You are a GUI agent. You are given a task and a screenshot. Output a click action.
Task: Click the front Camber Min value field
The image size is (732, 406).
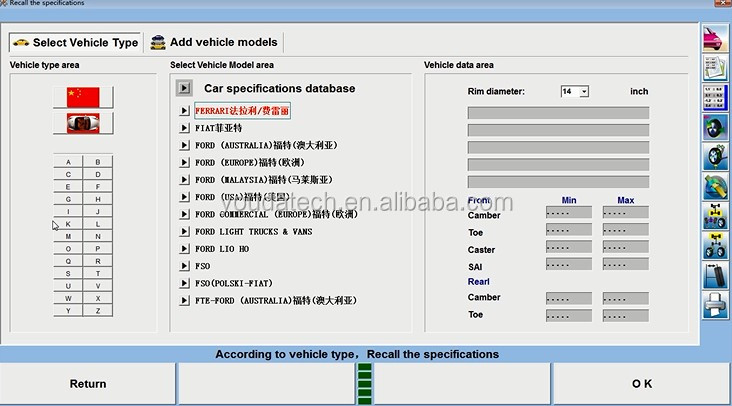click(568, 213)
